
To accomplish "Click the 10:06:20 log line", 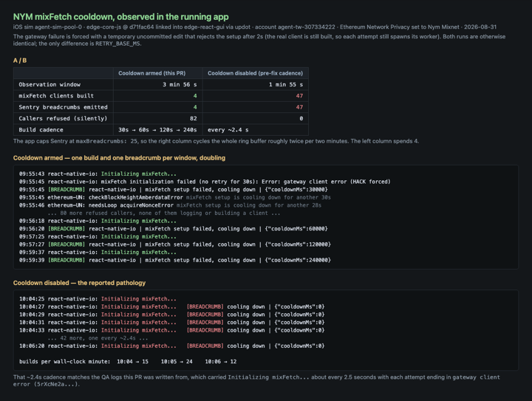I will pos(171,346).
